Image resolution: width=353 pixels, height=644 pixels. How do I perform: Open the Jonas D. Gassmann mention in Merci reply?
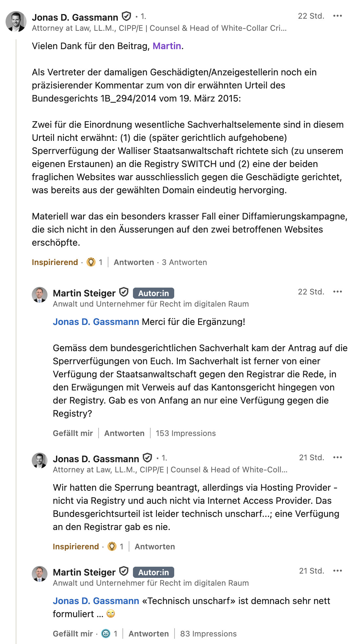coord(96,322)
